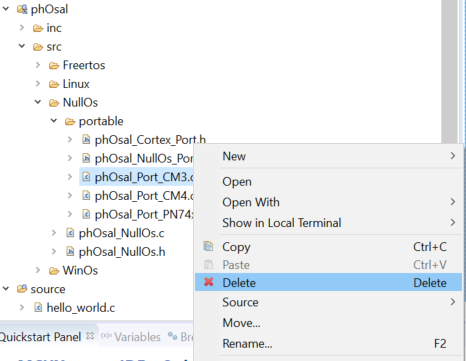Click the red X Delete icon
Screen dimensions: 466x361
click(x=209, y=282)
